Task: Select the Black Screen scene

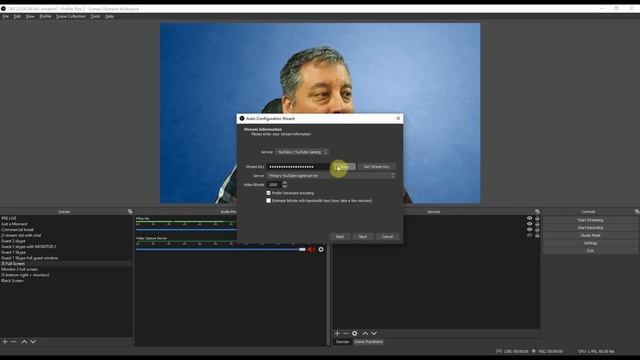Action: (66, 281)
